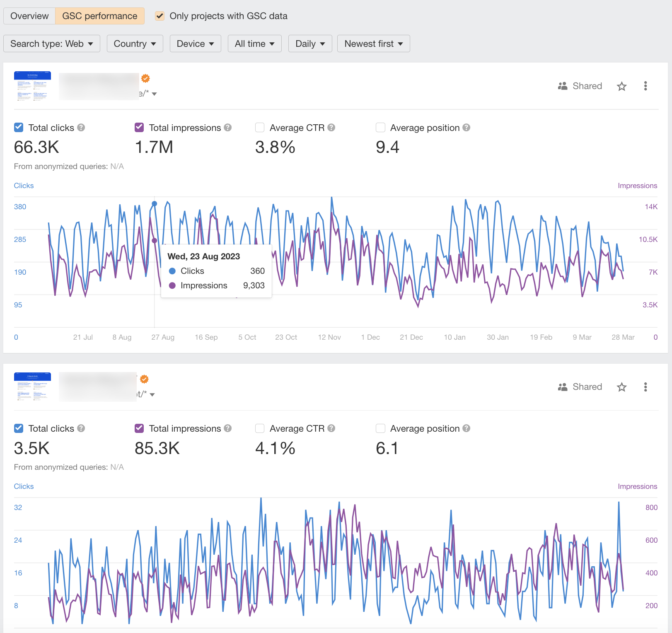Select the GSC performance tab
Screen dimensions: 672x633
click(99, 16)
